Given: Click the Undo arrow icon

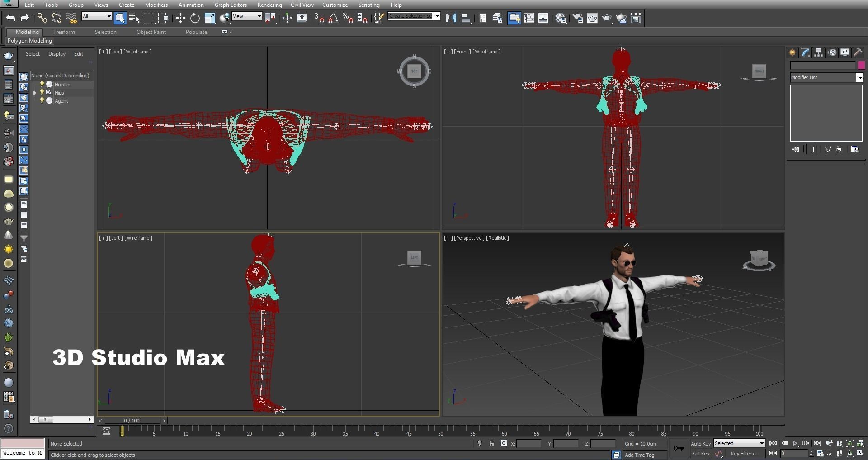Looking at the screenshot, I should pyautogui.click(x=11, y=18).
